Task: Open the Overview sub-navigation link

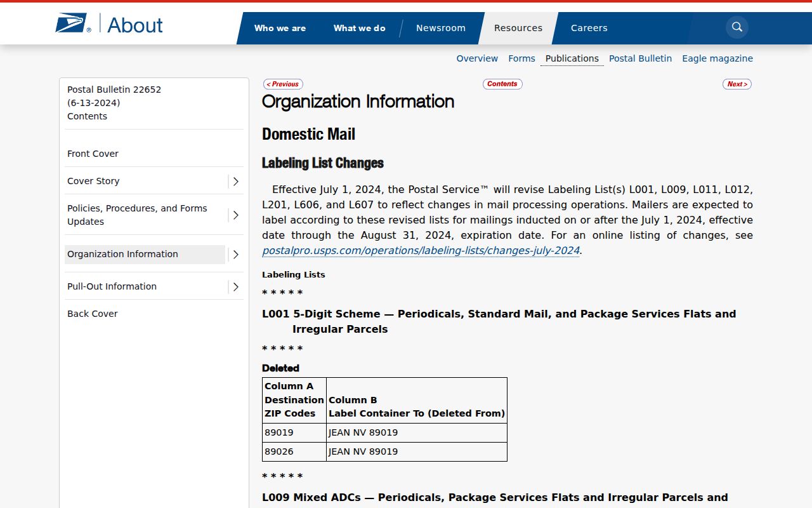Action: (x=477, y=58)
